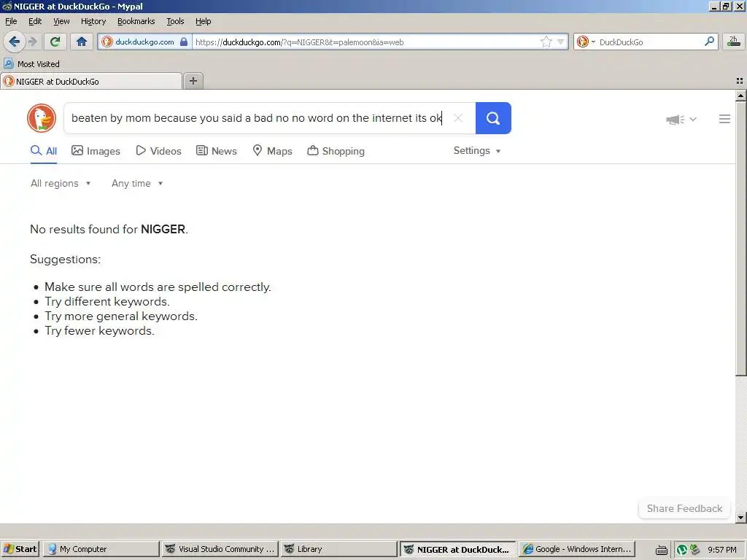
Task: Expand the Settings dropdown
Action: pyautogui.click(x=477, y=150)
